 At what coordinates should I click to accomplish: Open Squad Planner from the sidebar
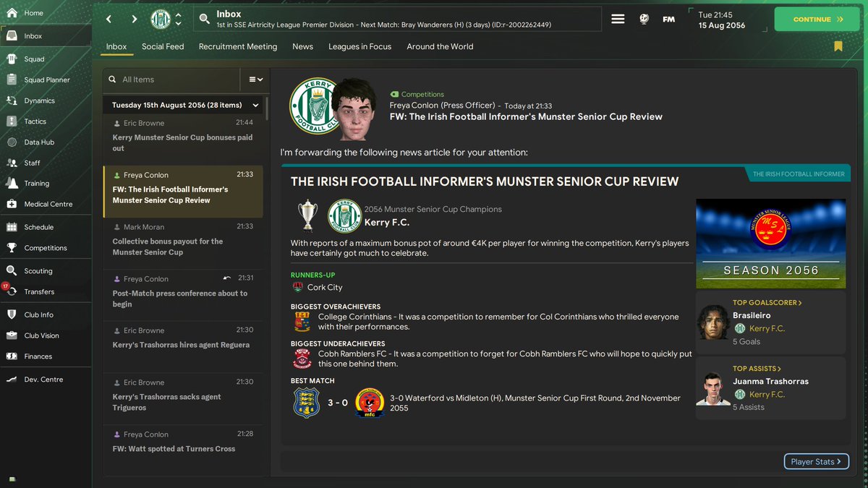46,80
